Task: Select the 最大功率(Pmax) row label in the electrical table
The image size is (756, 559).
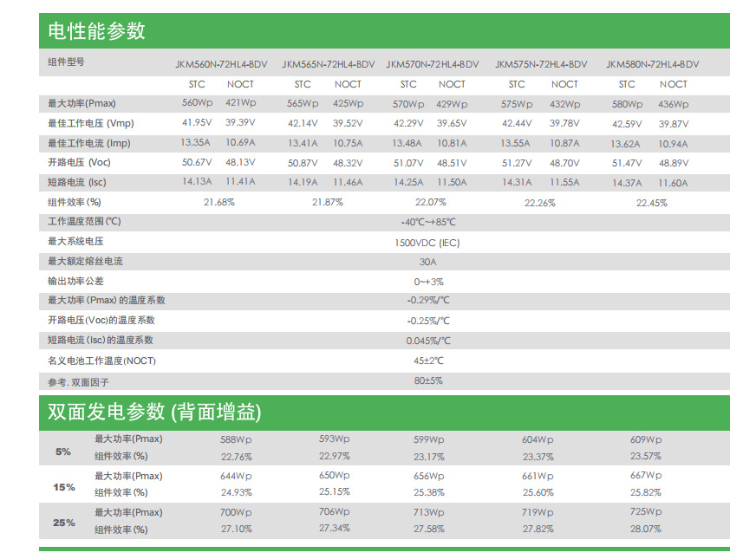Action: coord(81,104)
